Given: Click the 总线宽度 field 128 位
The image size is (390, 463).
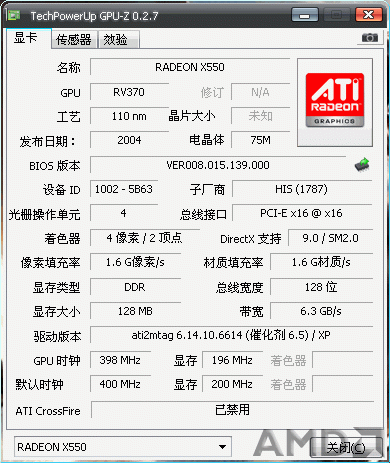Looking at the screenshot, I should [x=321, y=287].
